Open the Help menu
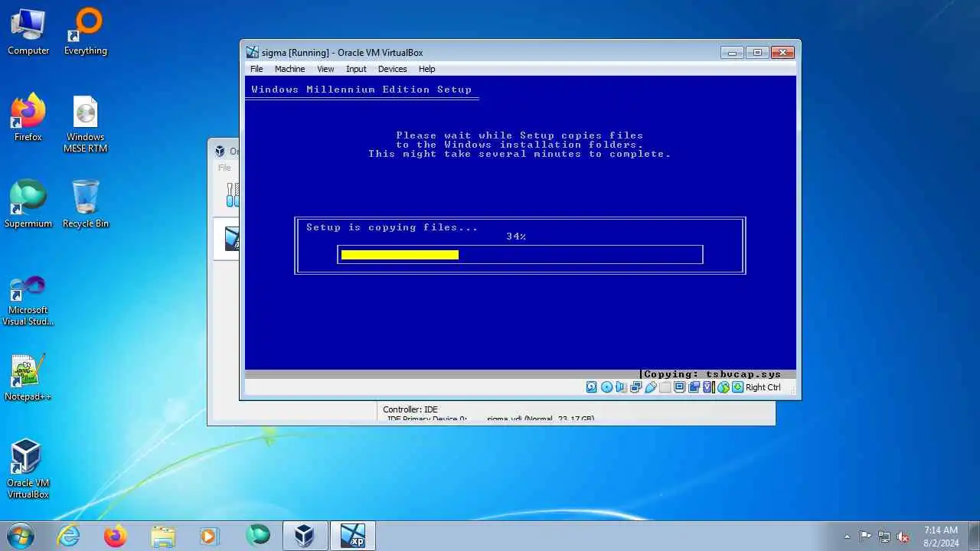980x551 pixels. (426, 69)
